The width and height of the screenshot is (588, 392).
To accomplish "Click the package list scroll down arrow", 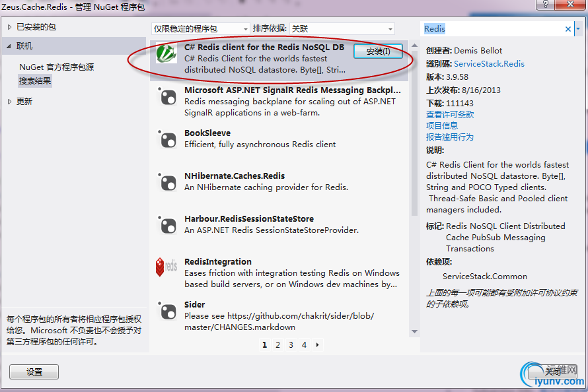I will click(414, 331).
